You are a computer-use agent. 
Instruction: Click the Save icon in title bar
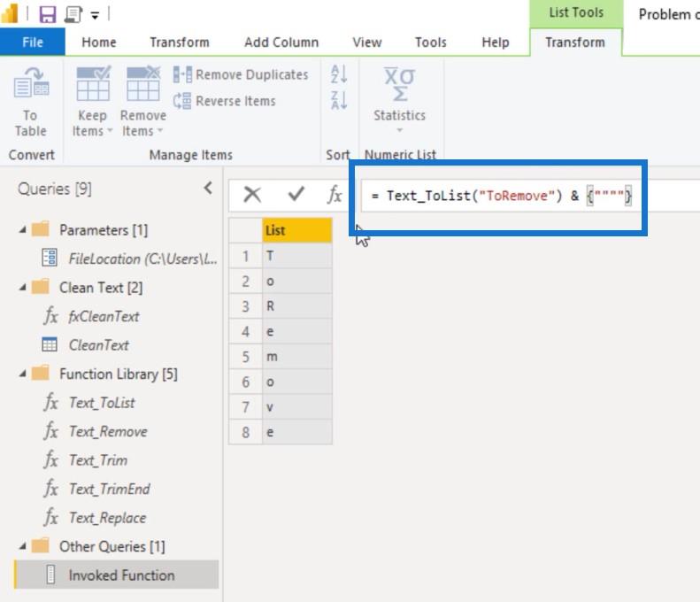(x=47, y=14)
